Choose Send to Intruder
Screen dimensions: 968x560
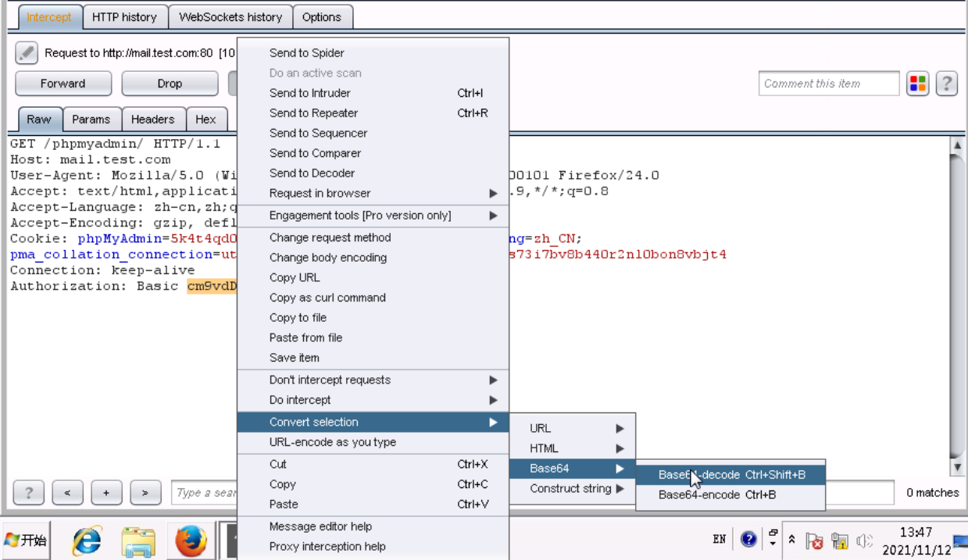[373, 93]
